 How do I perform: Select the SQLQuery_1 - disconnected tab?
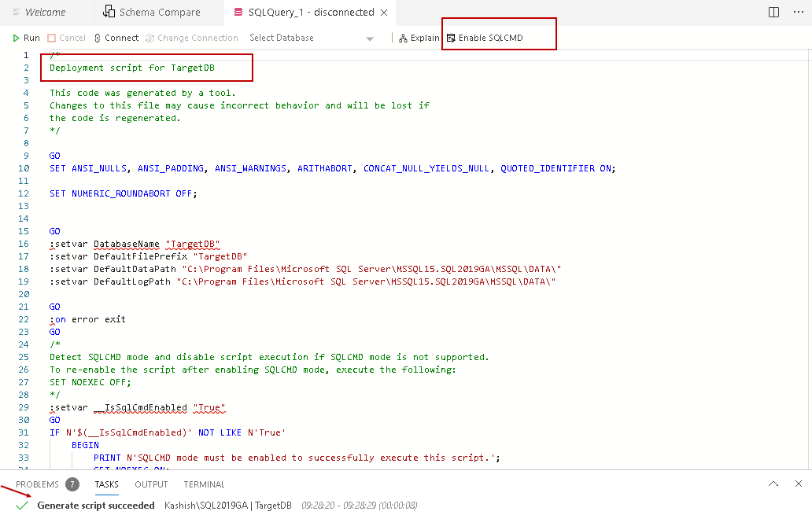(311, 12)
